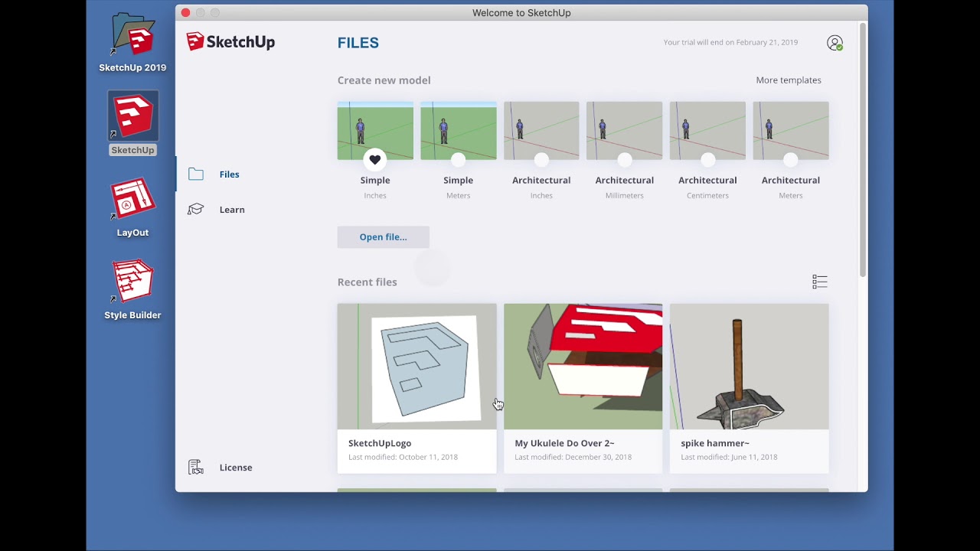Screen dimensions: 980x551
Task: Show More templates
Action: click(789, 80)
